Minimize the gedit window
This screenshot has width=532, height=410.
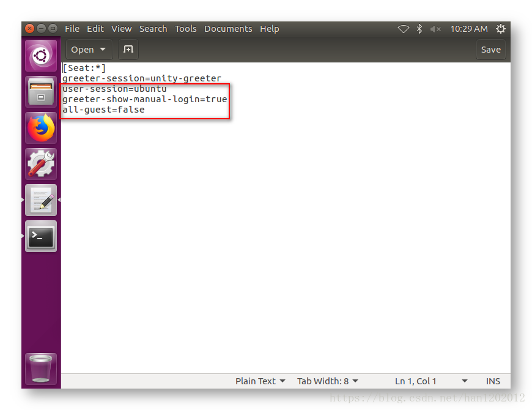pyautogui.click(x=41, y=29)
